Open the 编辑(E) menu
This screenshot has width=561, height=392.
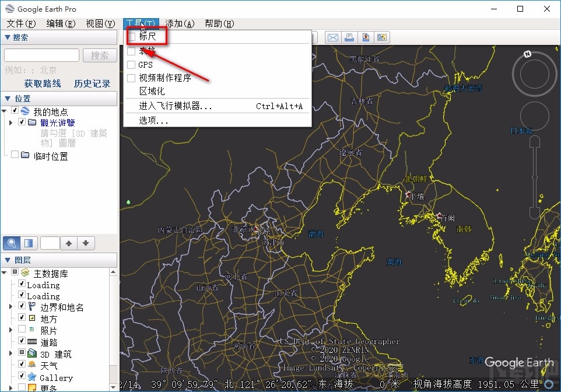tap(61, 24)
